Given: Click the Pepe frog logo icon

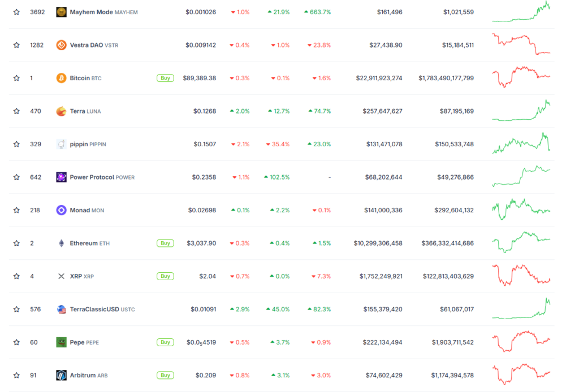Looking at the screenshot, I should pos(61,342).
